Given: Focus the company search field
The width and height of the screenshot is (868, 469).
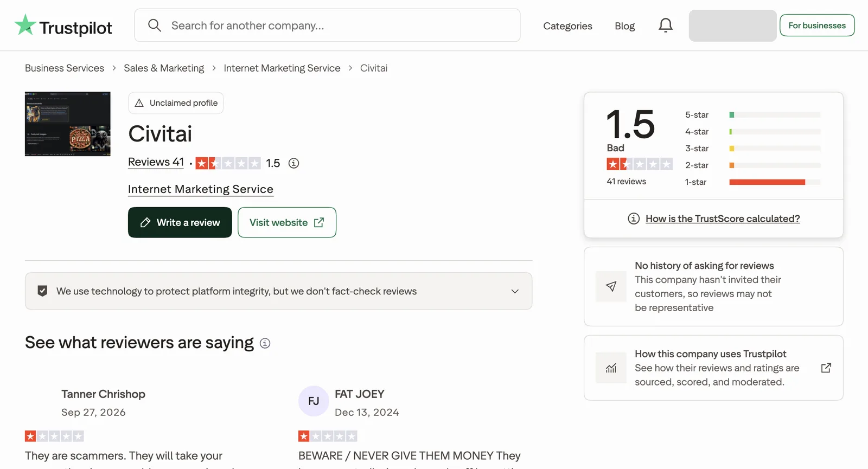Looking at the screenshot, I should coord(327,25).
